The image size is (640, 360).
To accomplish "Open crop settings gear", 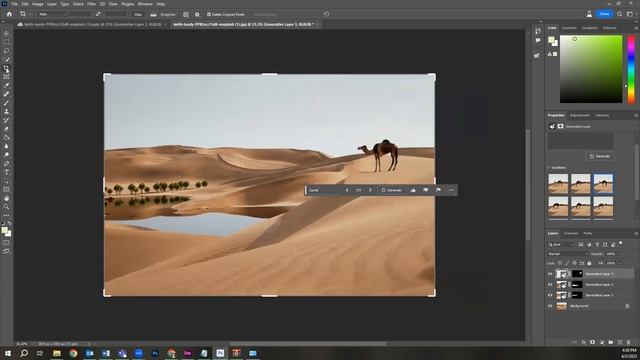I will click(x=197, y=14).
